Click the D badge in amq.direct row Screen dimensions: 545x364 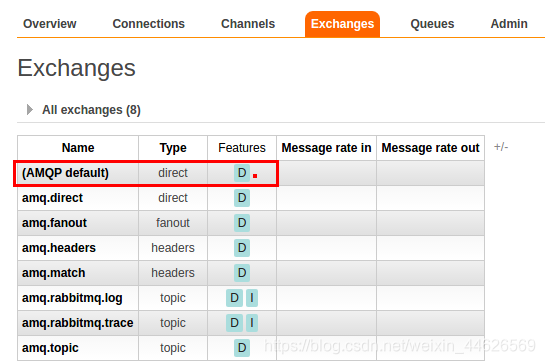pos(242,198)
